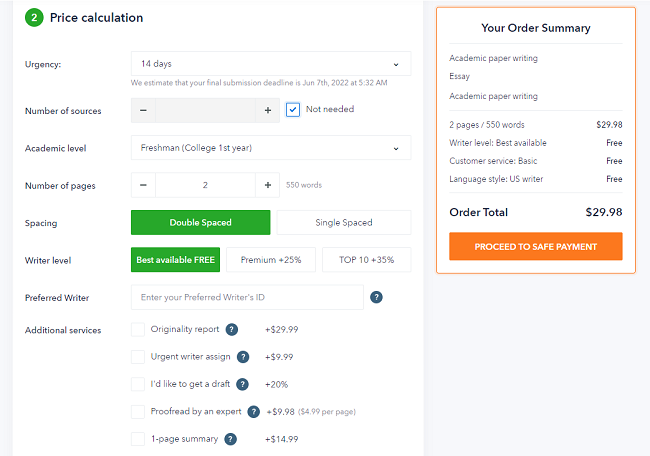Click help icon beside Originality report

click(x=232, y=330)
